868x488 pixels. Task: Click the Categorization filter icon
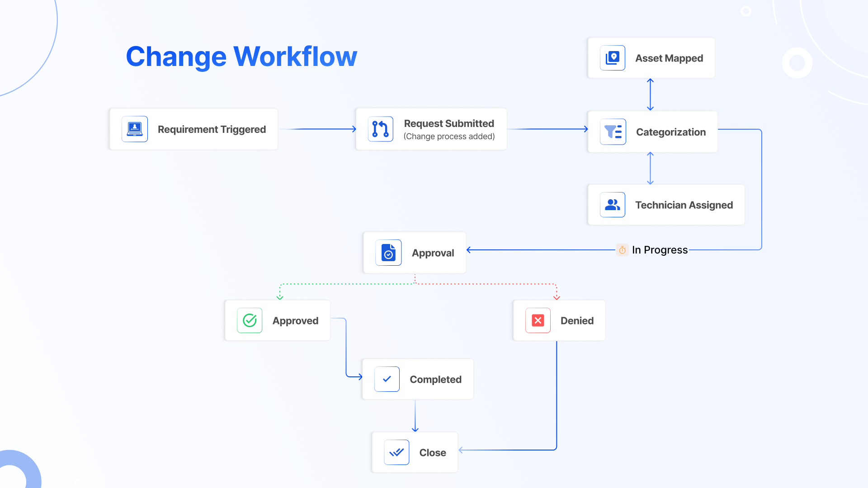click(613, 132)
